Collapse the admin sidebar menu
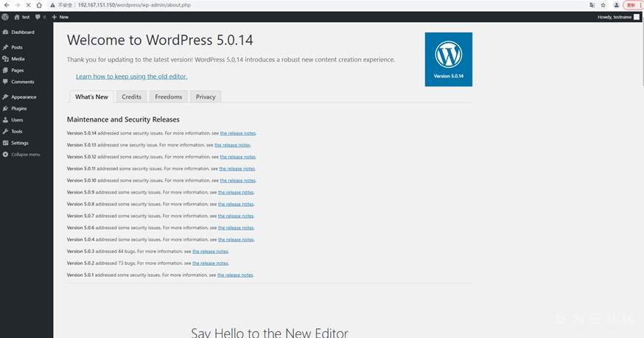Screen dimensions: 644x338 click(21, 155)
